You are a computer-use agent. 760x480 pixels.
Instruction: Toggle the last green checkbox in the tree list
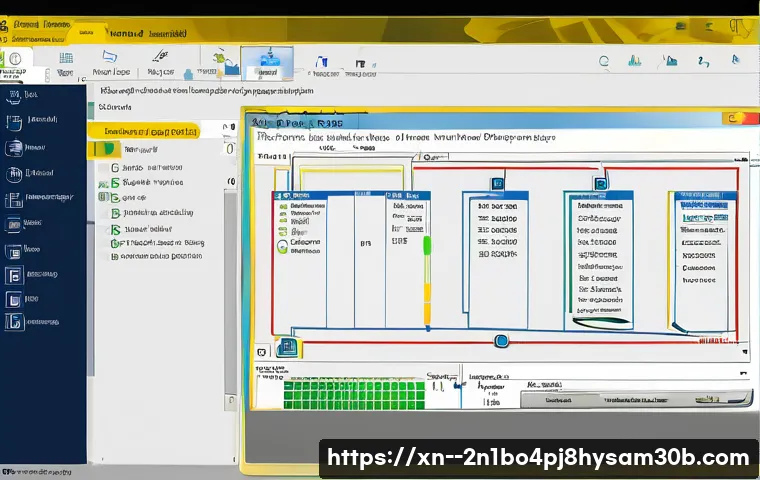tap(115, 242)
